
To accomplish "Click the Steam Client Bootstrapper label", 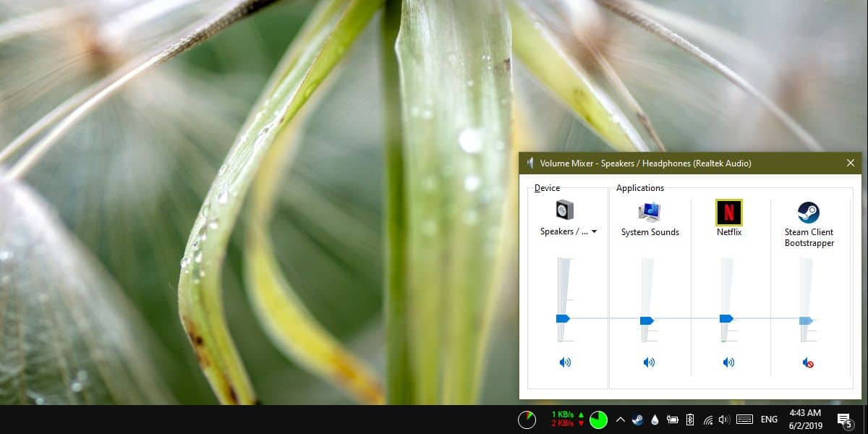I will pyautogui.click(x=809, y=238).
